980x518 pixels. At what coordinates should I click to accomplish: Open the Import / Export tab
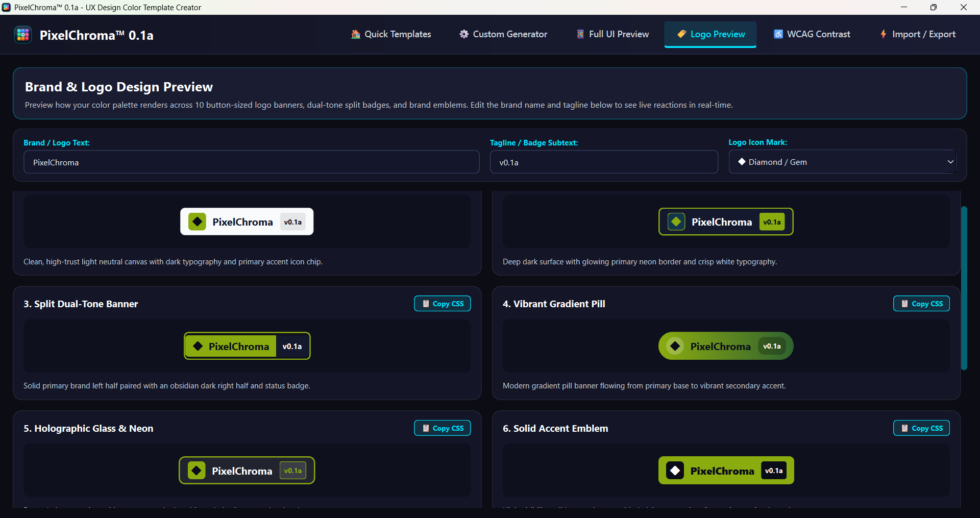[x=917, y=34]
